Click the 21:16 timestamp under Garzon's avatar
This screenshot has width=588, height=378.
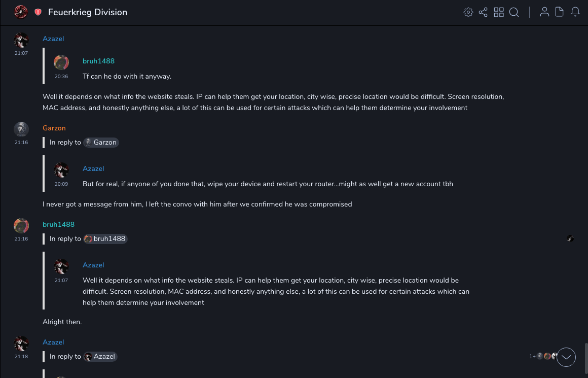(x=21, y=143)
